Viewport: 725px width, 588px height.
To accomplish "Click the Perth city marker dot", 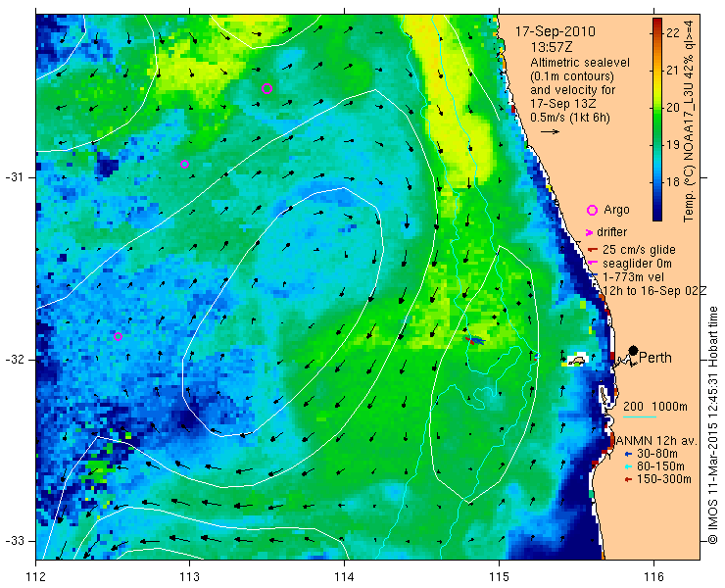I will click(634, 350).
